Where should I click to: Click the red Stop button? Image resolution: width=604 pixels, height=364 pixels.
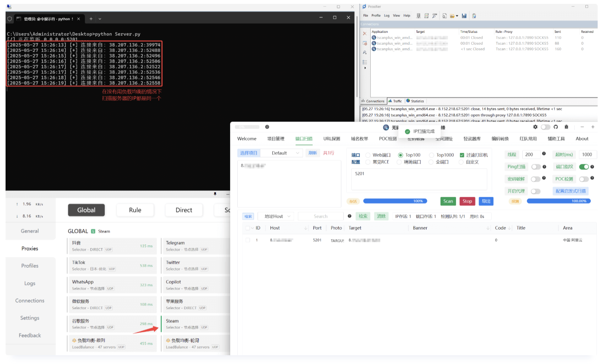467,201
